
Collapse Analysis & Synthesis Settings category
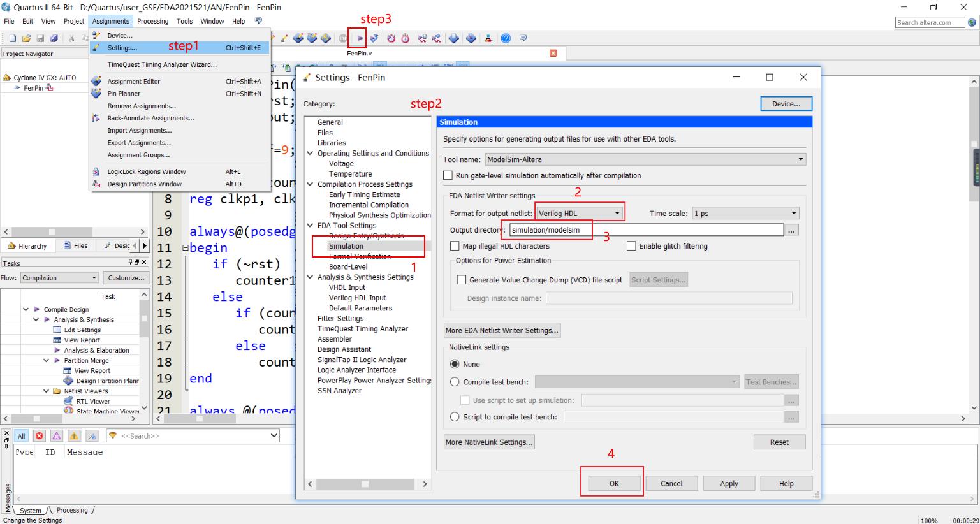[x=311, y=277]
